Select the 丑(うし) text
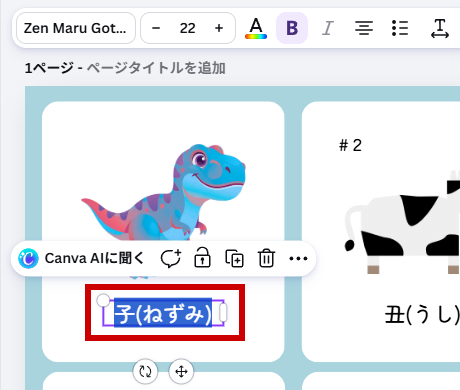 pos(422,314)
